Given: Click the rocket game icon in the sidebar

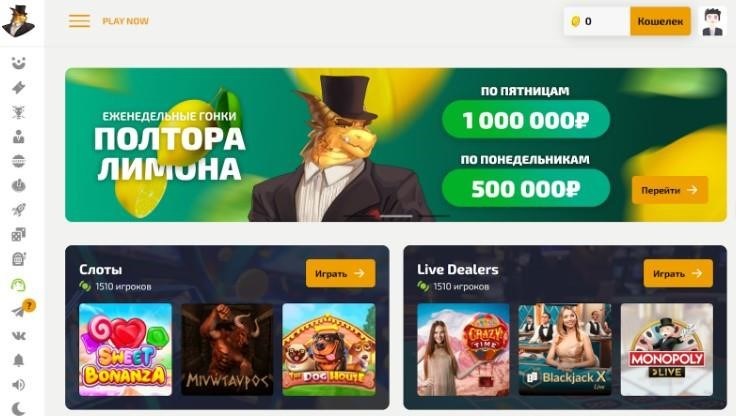Looking at the screenshot, I should [18, 210].
